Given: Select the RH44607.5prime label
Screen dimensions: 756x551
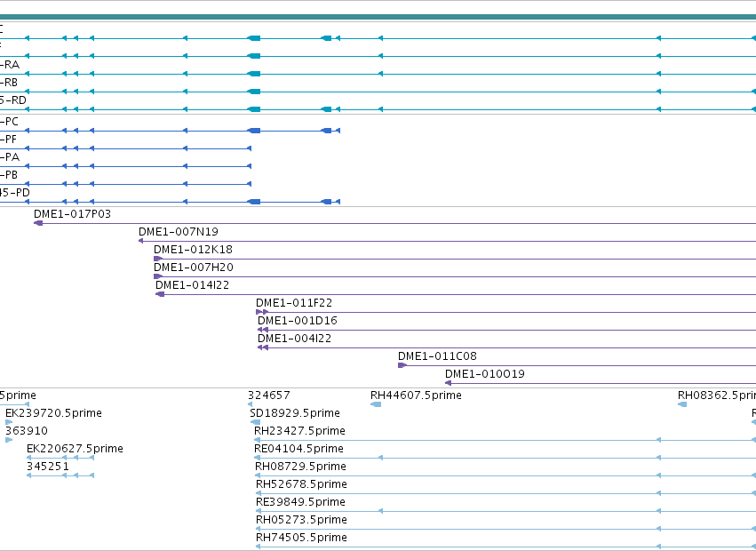Looking at the screenshot, I should (416, 395).
